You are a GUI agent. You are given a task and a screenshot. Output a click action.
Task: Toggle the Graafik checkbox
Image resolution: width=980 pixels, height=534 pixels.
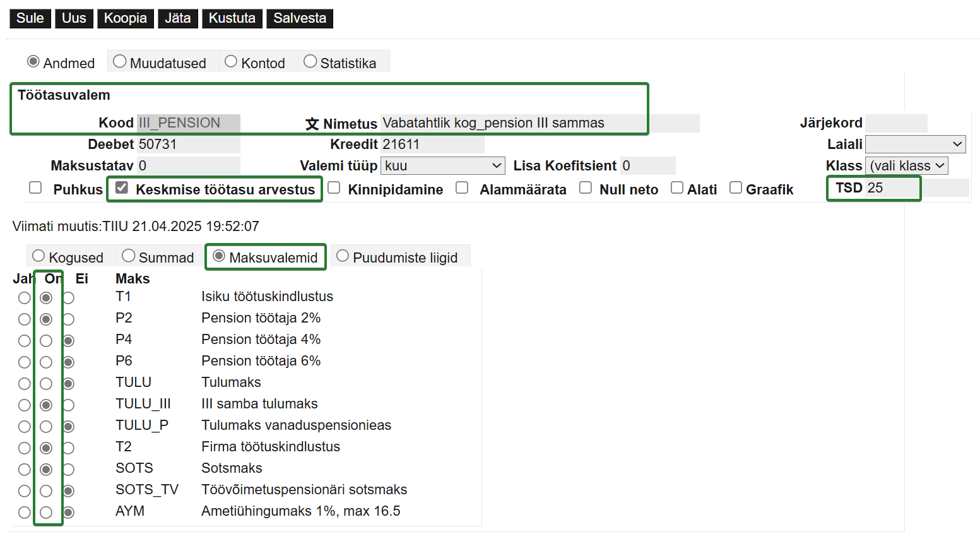click(x=735, y=188)
